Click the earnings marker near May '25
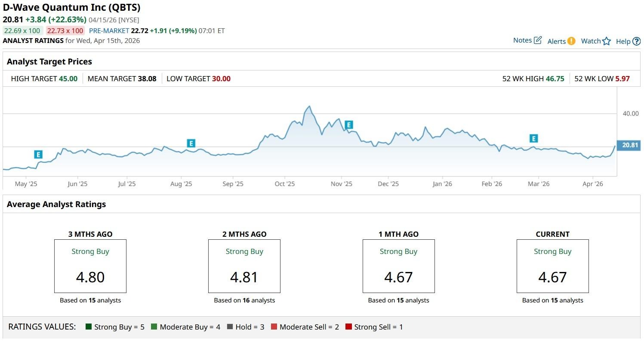644x342 pixels. tap(38, 155)
